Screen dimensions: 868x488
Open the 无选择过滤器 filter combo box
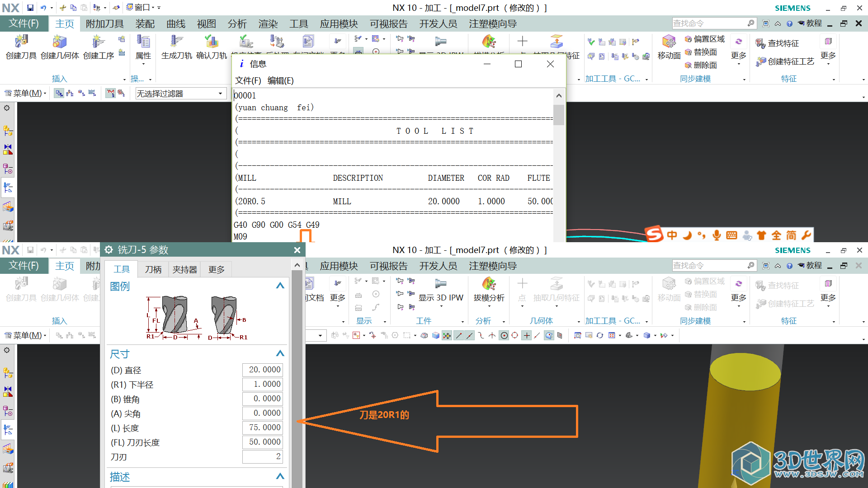pyautogui.click(x=181, y=94)
